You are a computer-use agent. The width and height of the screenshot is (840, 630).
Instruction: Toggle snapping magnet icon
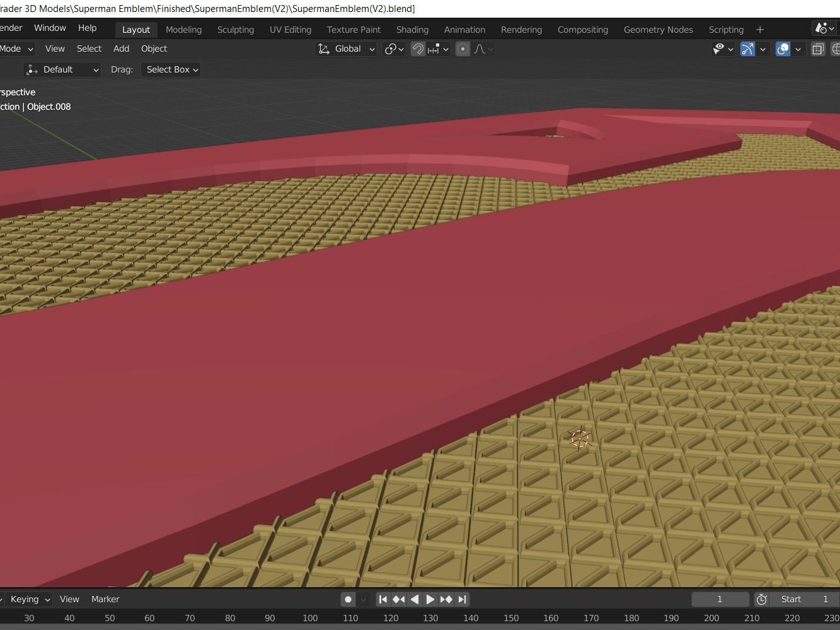tap(418, 49)
